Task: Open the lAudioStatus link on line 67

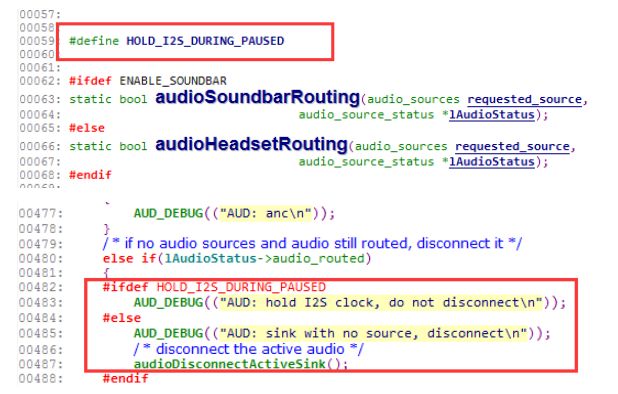Action: pos(492,162)
